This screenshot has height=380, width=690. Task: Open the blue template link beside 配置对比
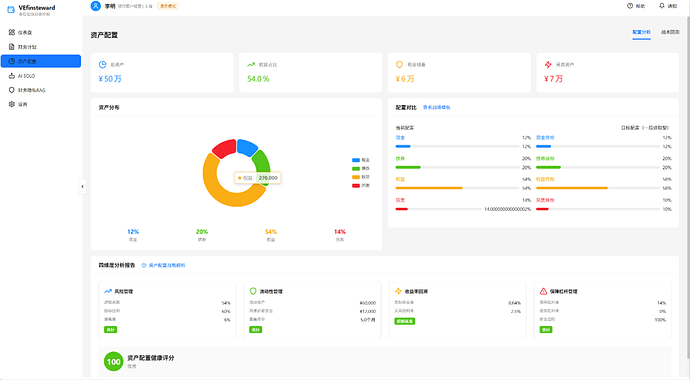pos(437,107)
